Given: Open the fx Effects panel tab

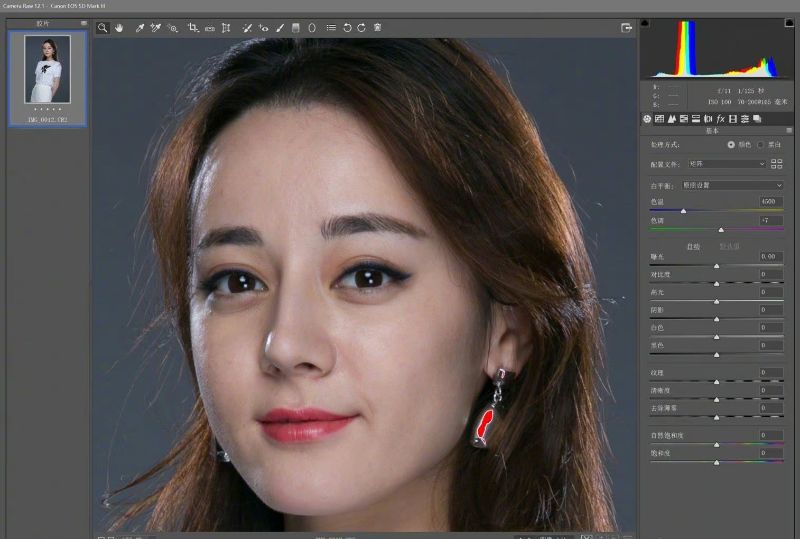Looking at the screenshot, I should point(720,119).
